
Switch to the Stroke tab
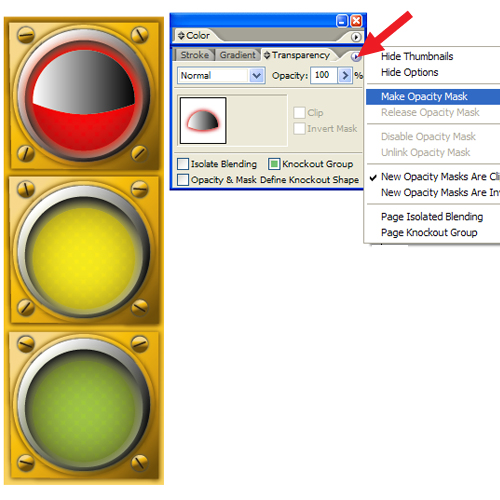click(194, 55)
